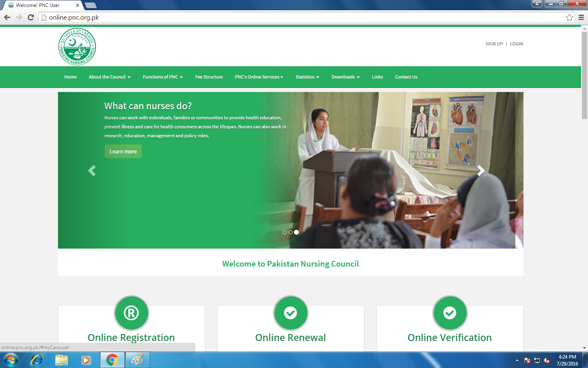Screen dimensions: 588x368
Task: Open Windows Explorer from the taskbar
Action: (x=62, y=360)
